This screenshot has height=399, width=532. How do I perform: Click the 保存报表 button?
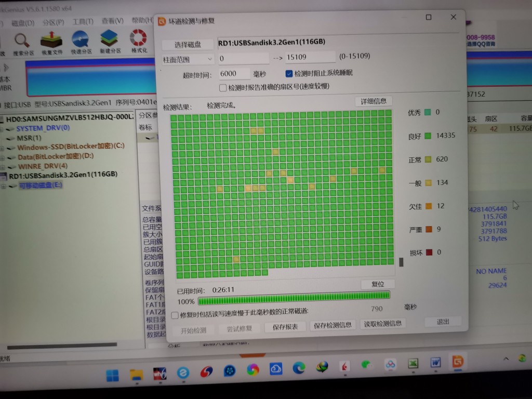pos(285,327)
